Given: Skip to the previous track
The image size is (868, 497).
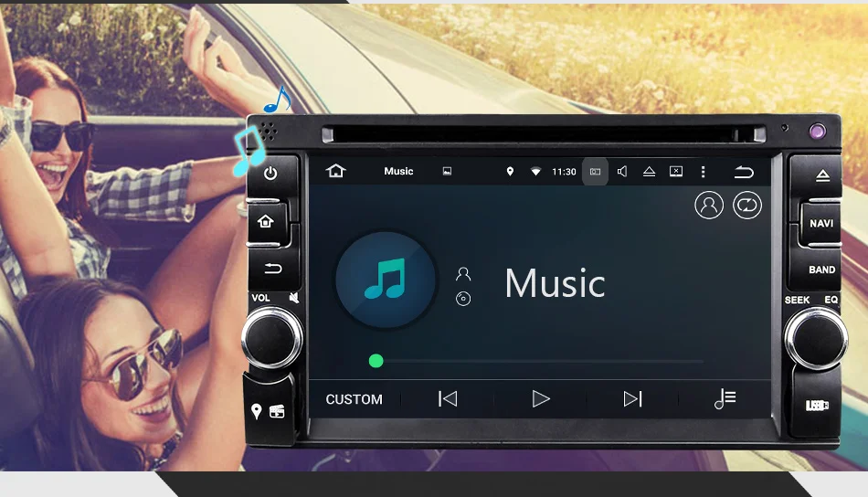Looking at the screenshot, I should [448, 399].
